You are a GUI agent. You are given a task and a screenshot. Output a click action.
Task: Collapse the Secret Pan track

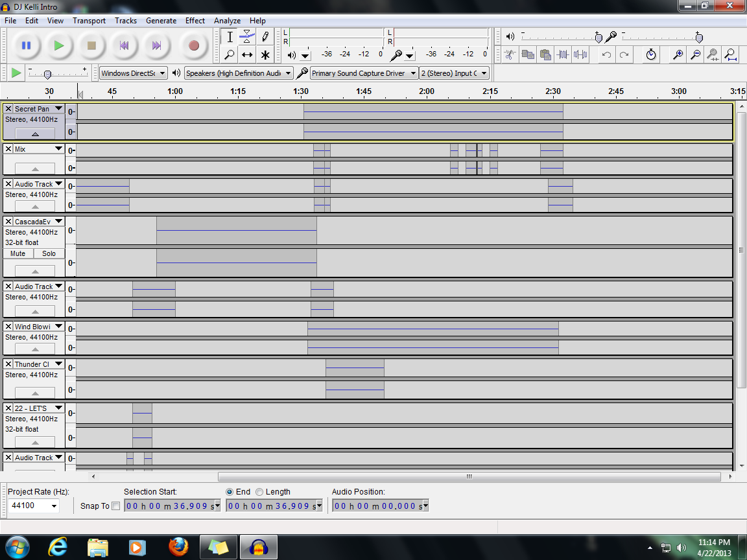pyautogui.click(x=35, y=134)
